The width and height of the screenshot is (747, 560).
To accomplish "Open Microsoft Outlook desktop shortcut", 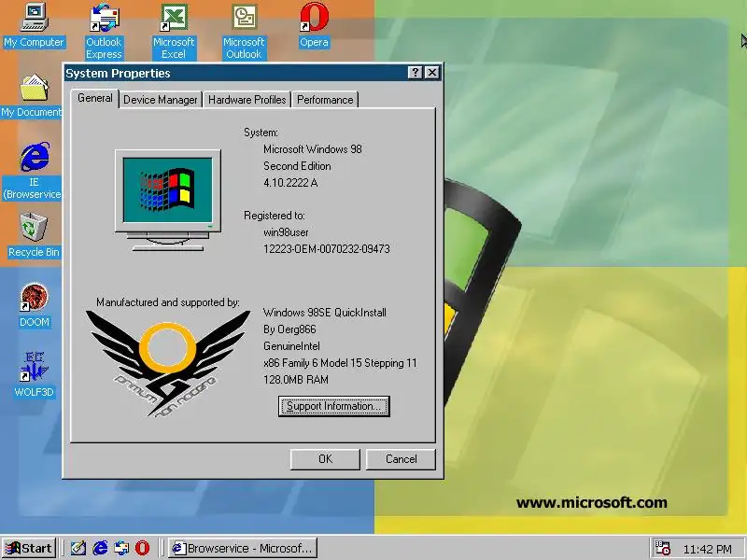I will click(244, 31).
